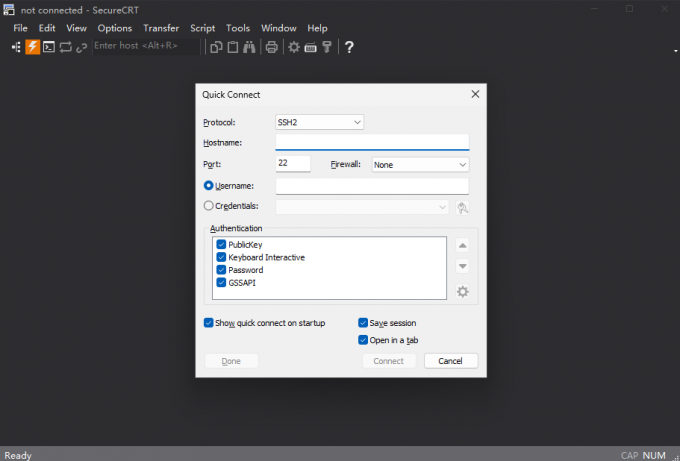Click the Connect in Tab terminal icon
680x461 pixels.
click(49, 47)
